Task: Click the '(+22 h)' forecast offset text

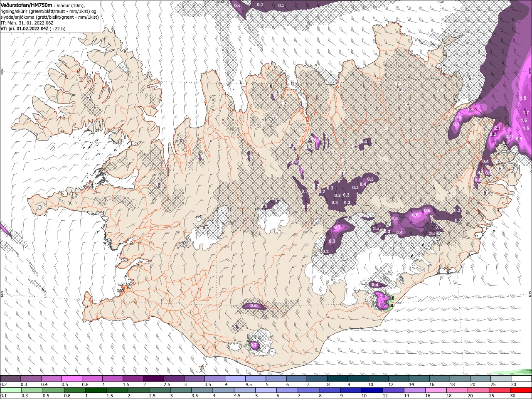Action: 58,29
